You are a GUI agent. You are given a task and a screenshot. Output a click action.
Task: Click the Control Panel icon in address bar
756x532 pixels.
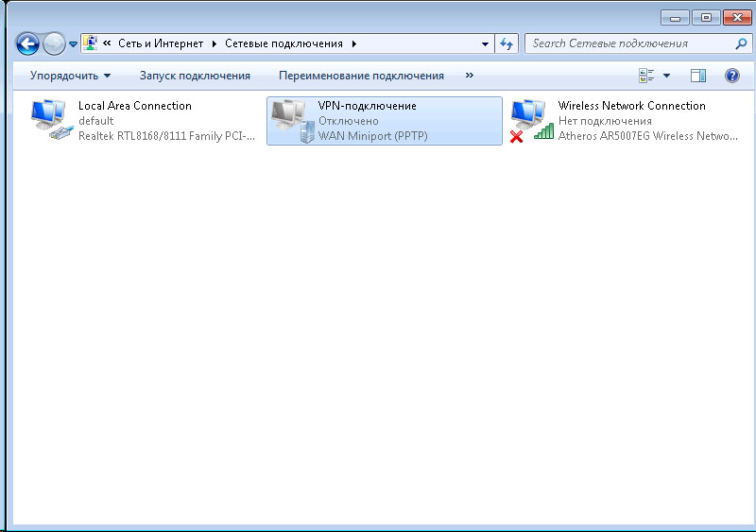pos(90,43)
